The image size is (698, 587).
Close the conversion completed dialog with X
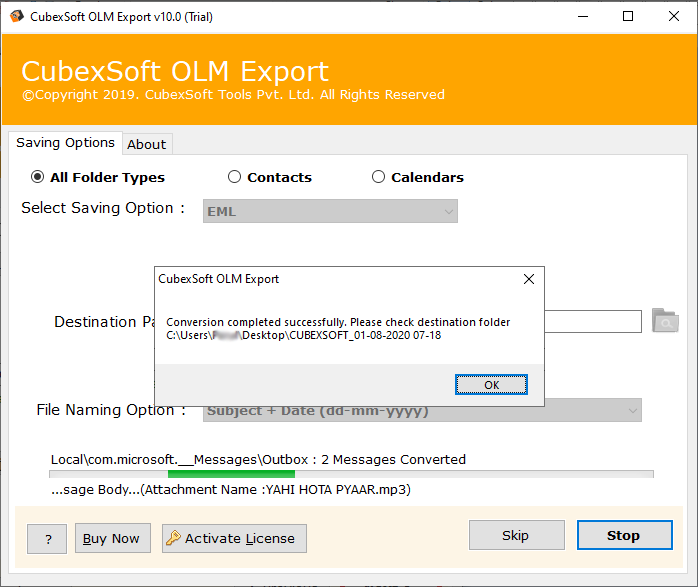click(x=529, y=279)
